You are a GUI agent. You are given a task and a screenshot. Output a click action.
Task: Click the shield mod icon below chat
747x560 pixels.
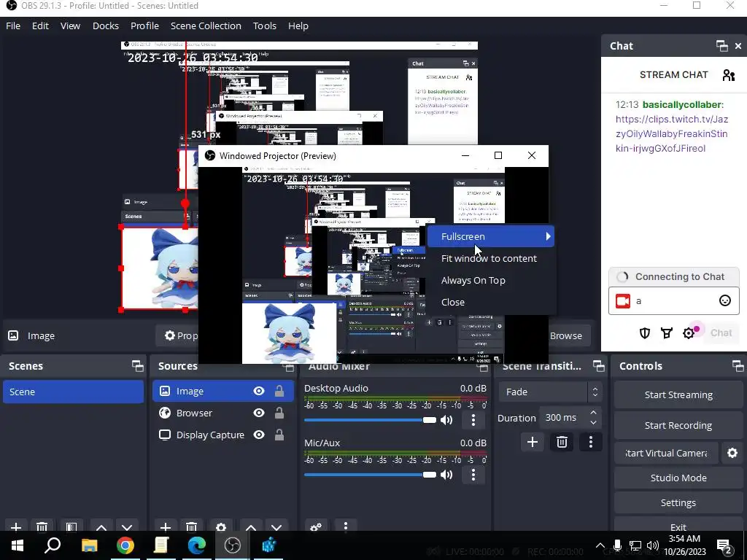click(x=645, y=332)
